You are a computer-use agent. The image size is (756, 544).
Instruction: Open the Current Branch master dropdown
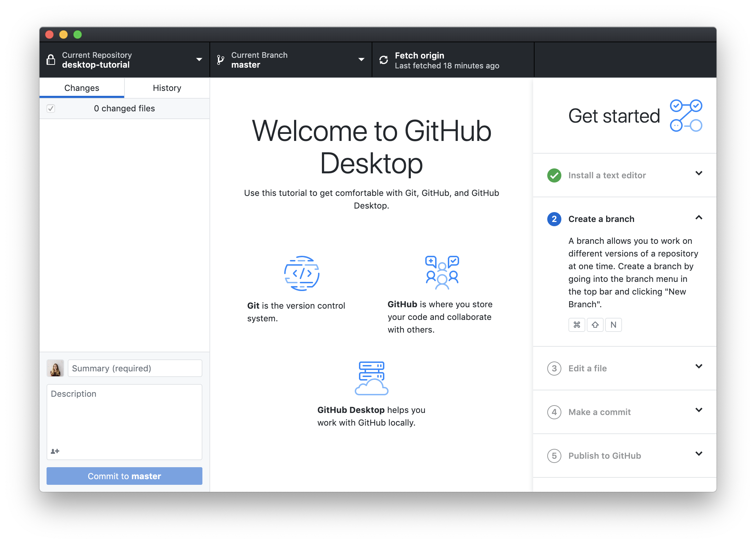[291, 60]
